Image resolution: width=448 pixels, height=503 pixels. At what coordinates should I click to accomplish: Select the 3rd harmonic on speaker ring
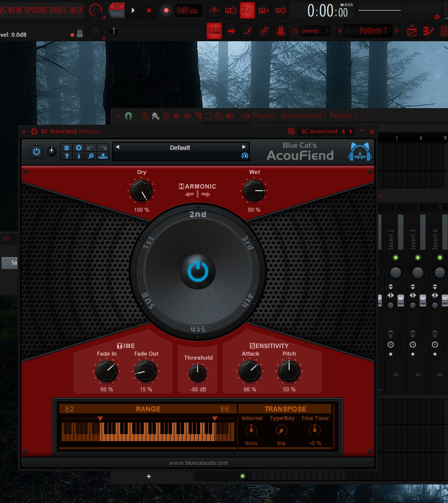(x=248, y=243)
